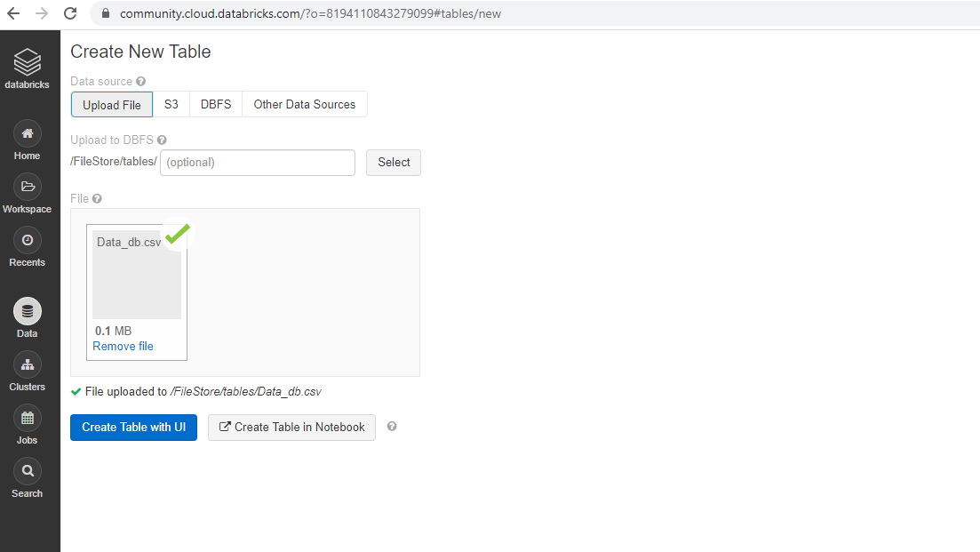The image size is (980, 552).
Task: Click the Select button for DBFS folder
Action: coord(394,163)
